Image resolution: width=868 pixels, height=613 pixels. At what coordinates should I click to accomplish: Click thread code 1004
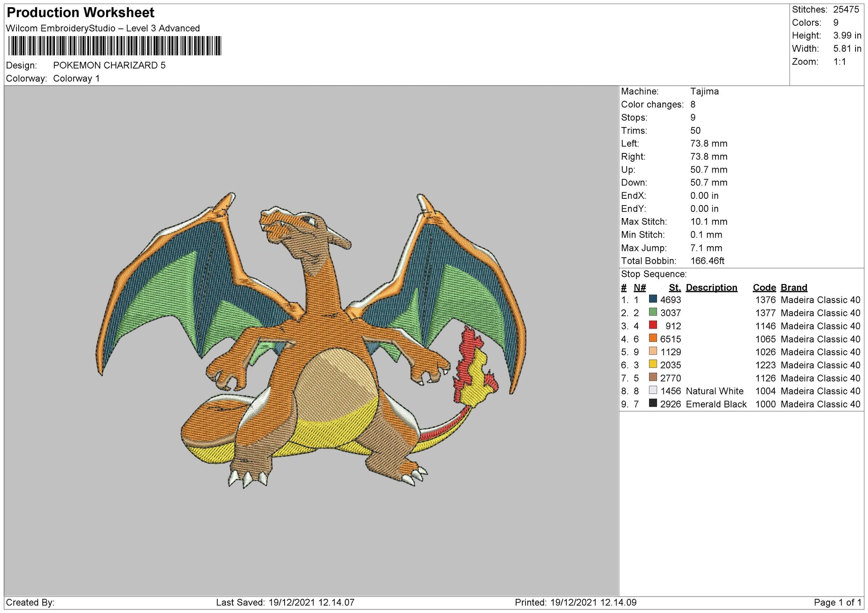pos(765,391)
